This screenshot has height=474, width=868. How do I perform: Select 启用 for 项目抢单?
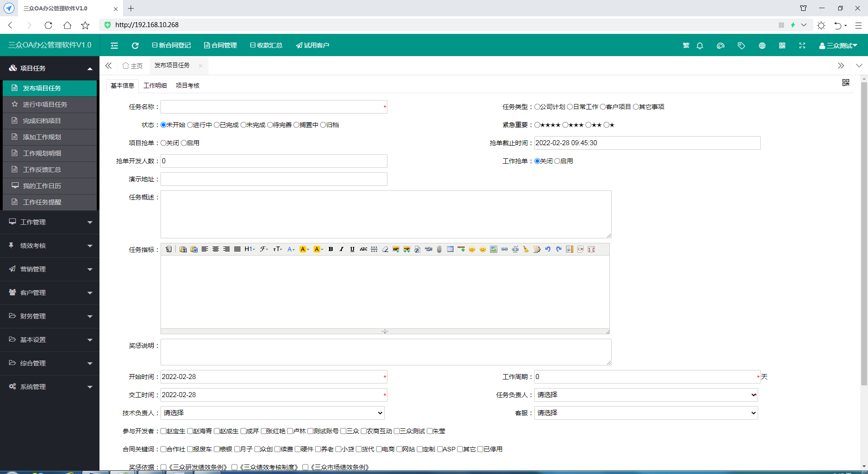(184, 143)
